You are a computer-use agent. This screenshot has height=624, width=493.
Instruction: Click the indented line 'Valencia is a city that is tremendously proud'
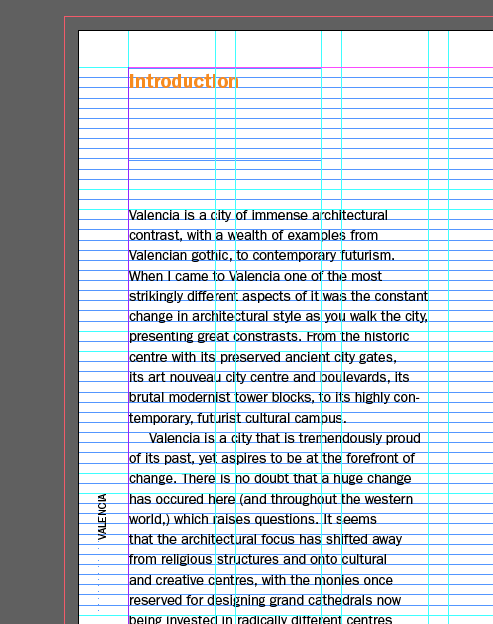pyautogui.click(x=285, y=438)
